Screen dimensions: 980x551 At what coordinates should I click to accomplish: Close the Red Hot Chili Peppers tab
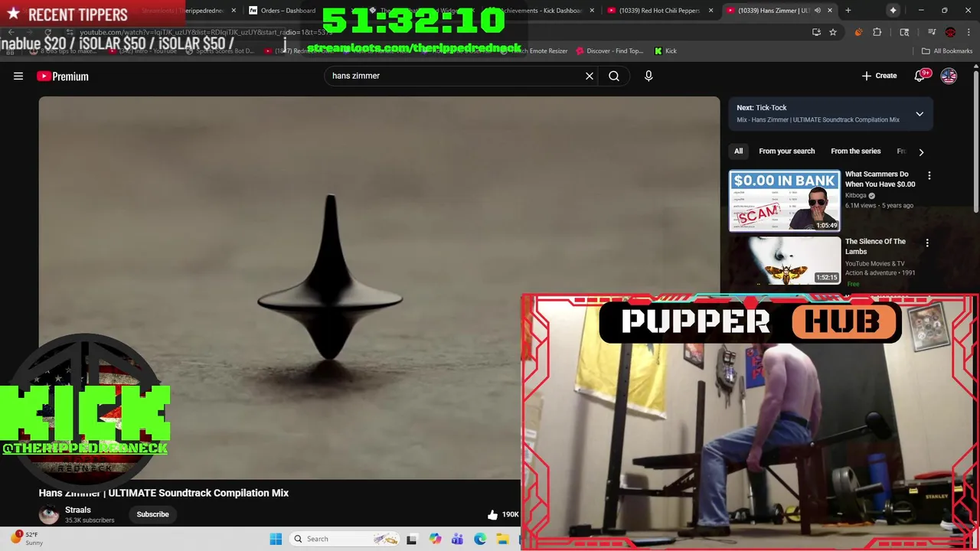(710, 11)
